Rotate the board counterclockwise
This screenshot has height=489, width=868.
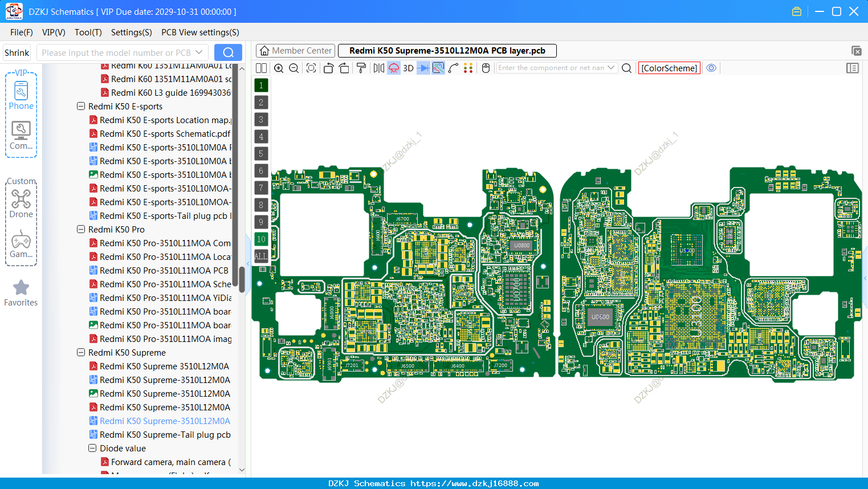tap(328, 68)
